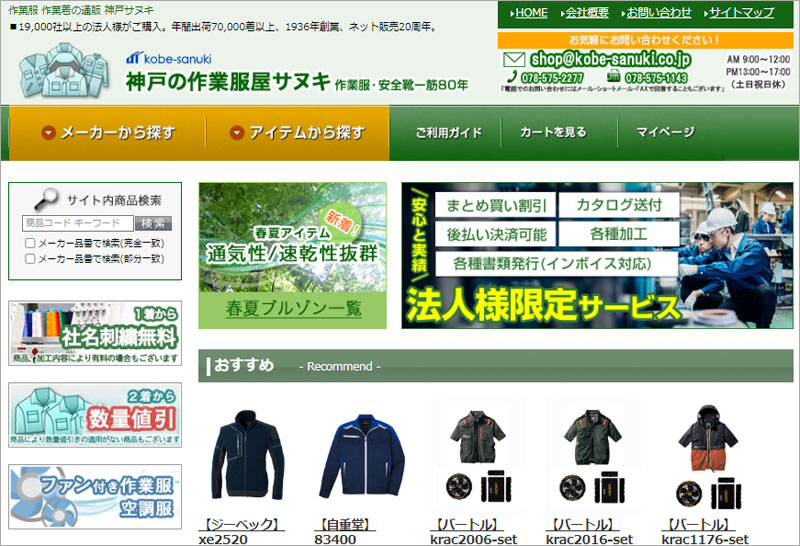Click the telephone handset icon

(x=512, y=77)
